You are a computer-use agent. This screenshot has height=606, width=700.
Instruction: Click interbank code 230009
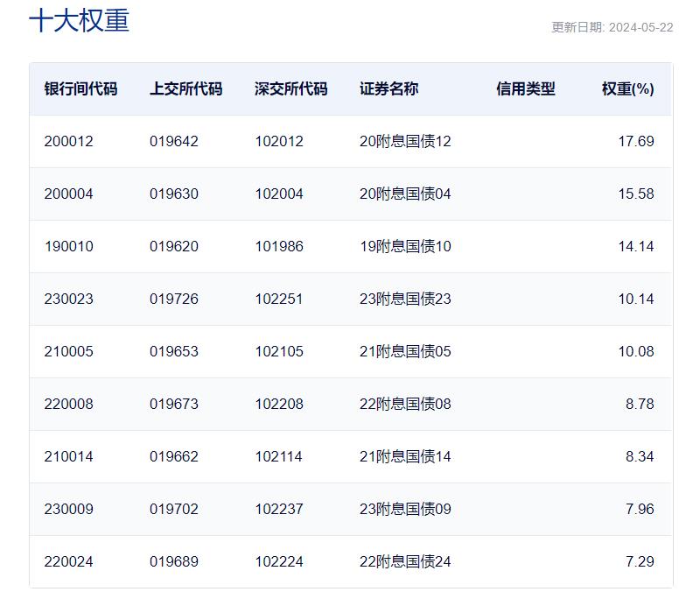(69, 509)
